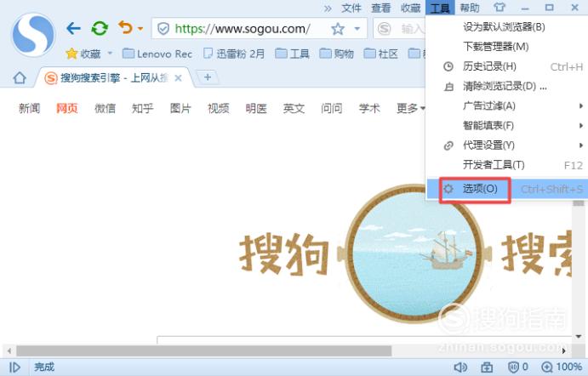Open 收藏 favorites star button

point(83,54)
